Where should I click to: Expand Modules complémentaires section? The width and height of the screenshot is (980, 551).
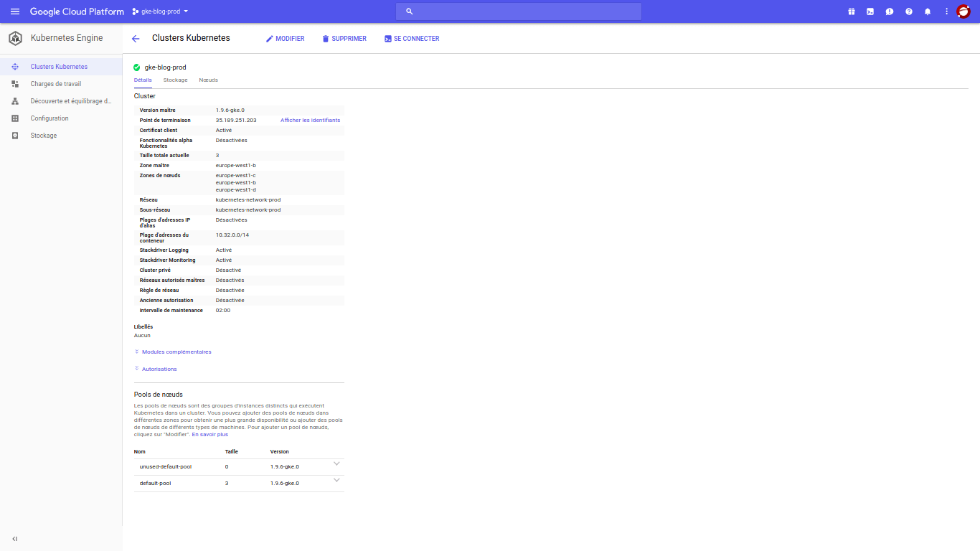176,352
